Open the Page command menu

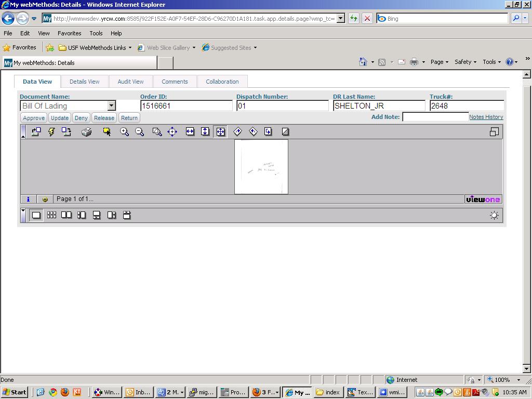(440, 62)
